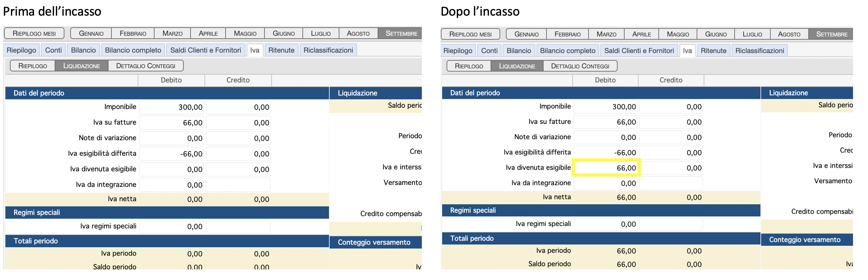The width and height of the screenshot is (868, 280).
Task: Switch to Dettaglio Conteggi in the Prima dell'incasso panel
Action: (146, 66)
